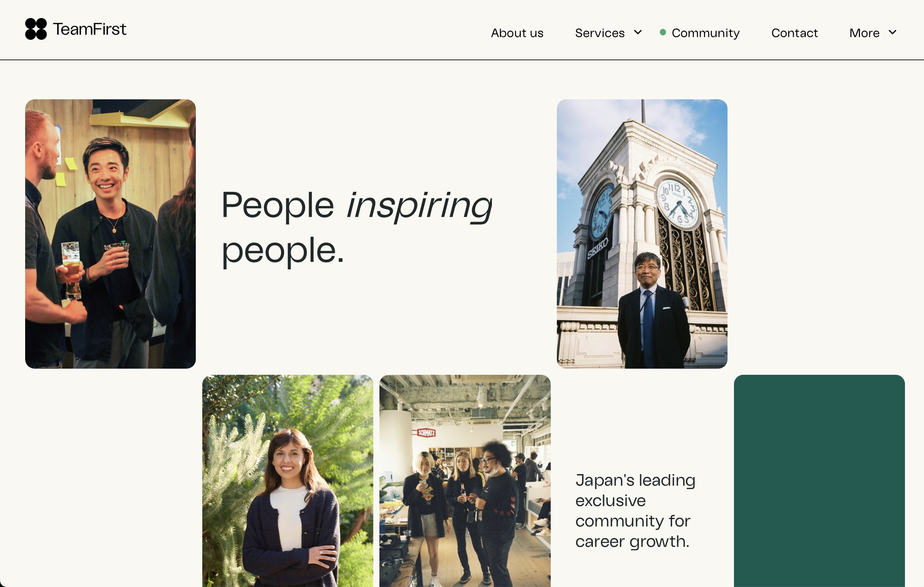
Task: Expand the chevron next to Services
Action: pyautogui.click(x=638, y=32)
